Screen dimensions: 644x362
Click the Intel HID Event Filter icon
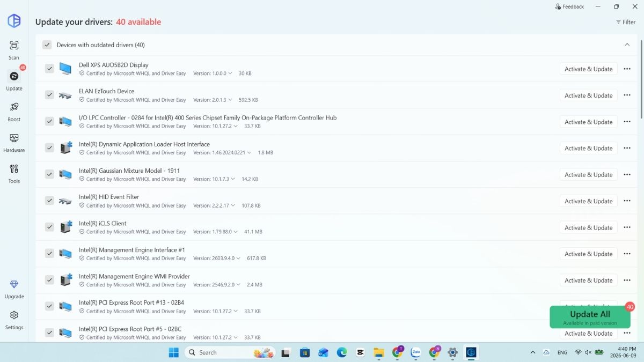[65, 201]
